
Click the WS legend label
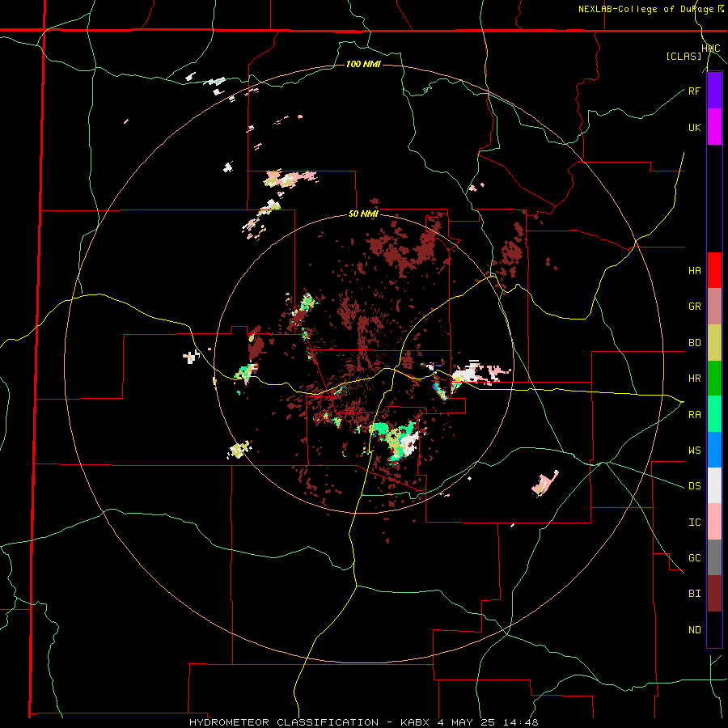[x=694, y=451]
